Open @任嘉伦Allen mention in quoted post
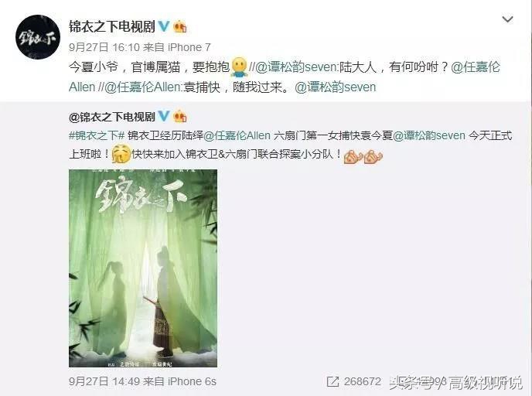The image size is (532, 396). pos(237,135)
